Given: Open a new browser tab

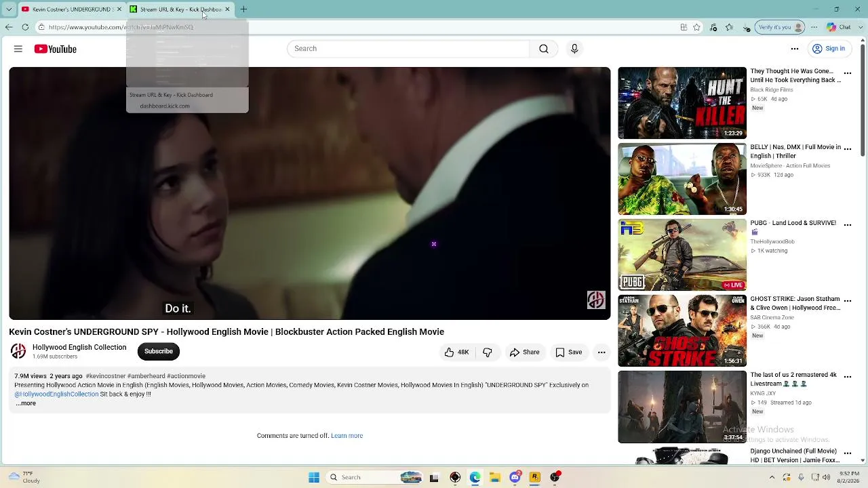Looking at the screenshot, I should tap(243, 9).
